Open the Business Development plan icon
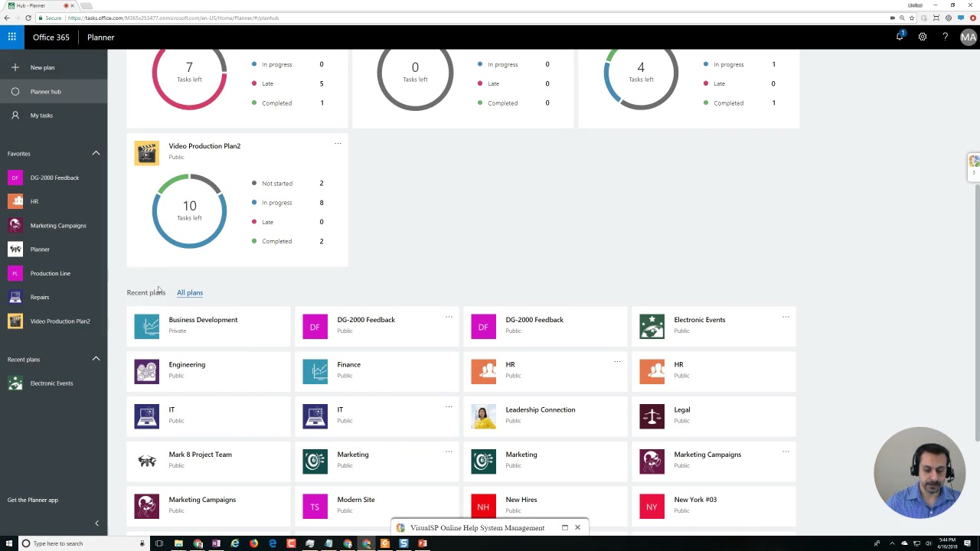 pos(147,327)
